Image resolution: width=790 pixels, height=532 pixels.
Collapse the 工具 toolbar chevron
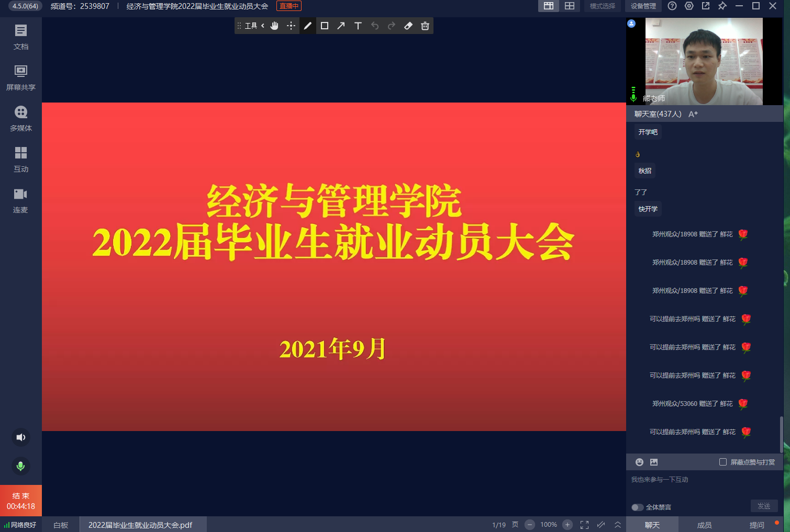(x=263, y=26)
